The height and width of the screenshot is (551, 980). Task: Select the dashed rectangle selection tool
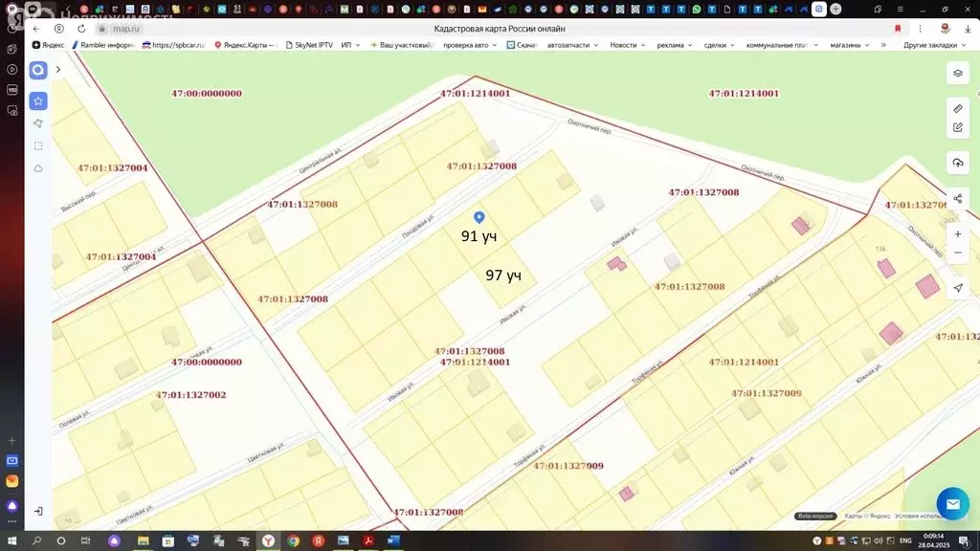tap(38, 146)
